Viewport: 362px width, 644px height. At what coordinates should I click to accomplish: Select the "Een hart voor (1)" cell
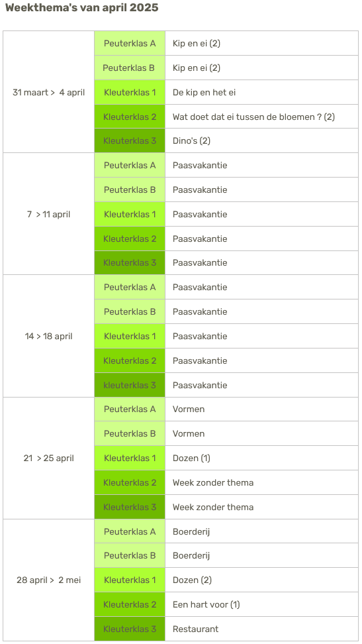(262, 604)
